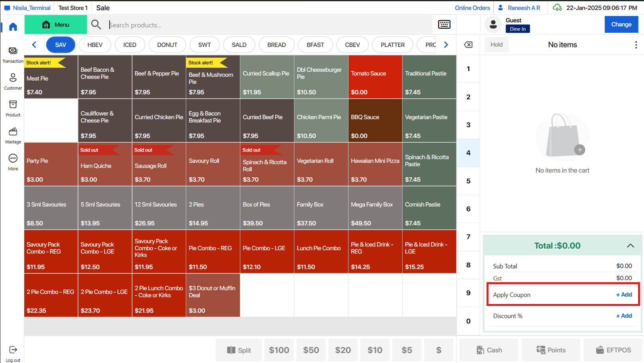
Task: Click the Change customer button
Action: click(x=621, y=25)
